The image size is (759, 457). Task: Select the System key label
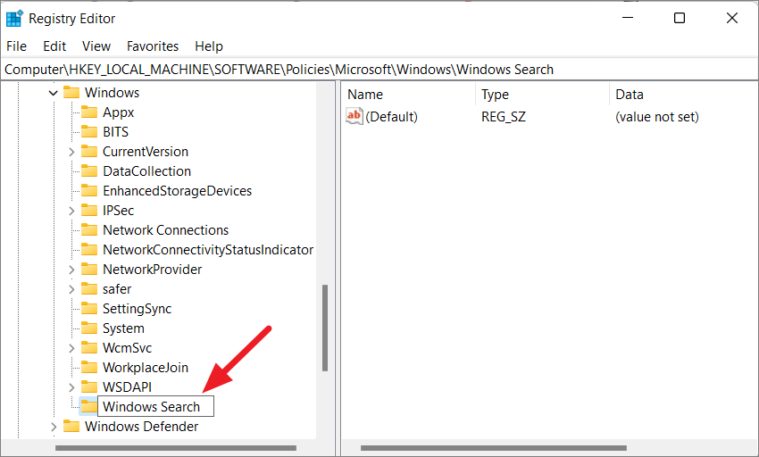123,328
